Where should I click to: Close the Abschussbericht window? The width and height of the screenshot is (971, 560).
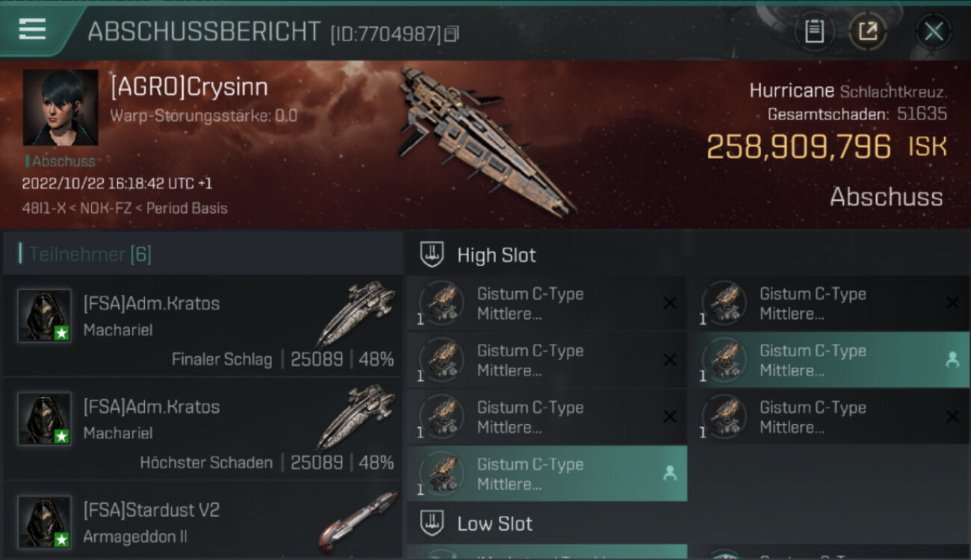[933, 31]
